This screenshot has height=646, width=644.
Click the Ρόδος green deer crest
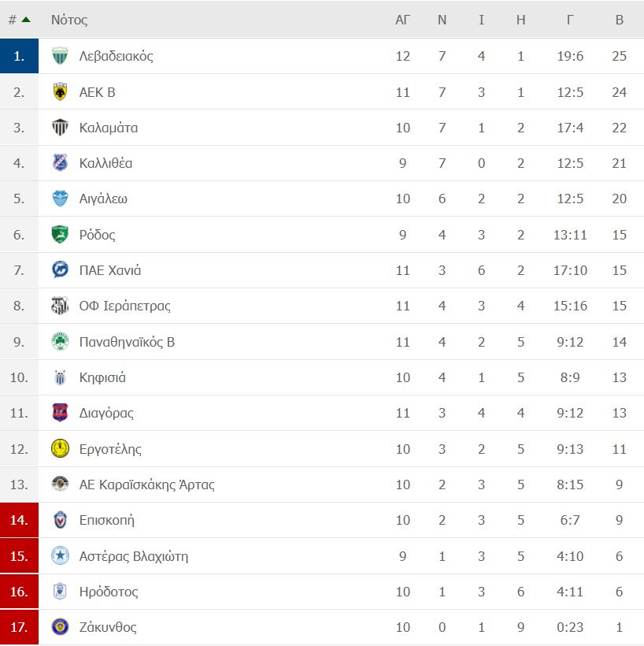tap(60, 235)
